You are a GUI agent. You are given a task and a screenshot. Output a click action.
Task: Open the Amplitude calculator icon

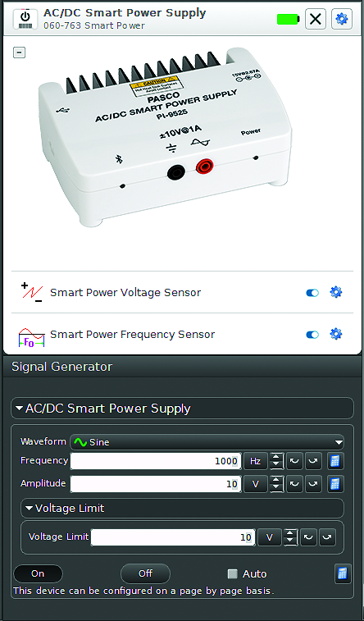335,484
